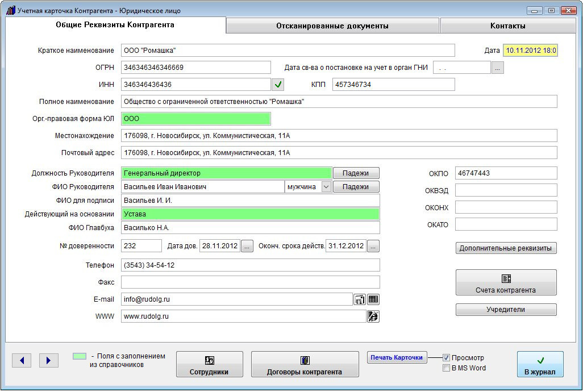The image size is (583, 392).
Task: Click the КПП field
Action: tap(393, 85)
